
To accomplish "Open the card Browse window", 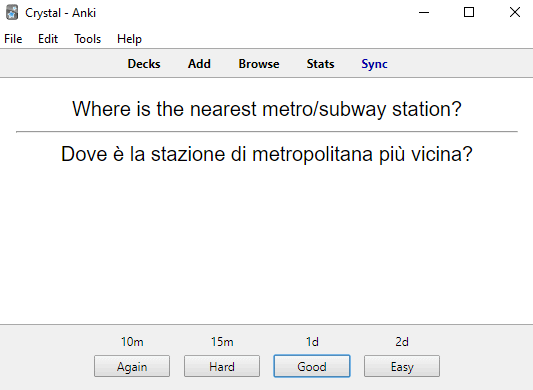I will point(259,64).
